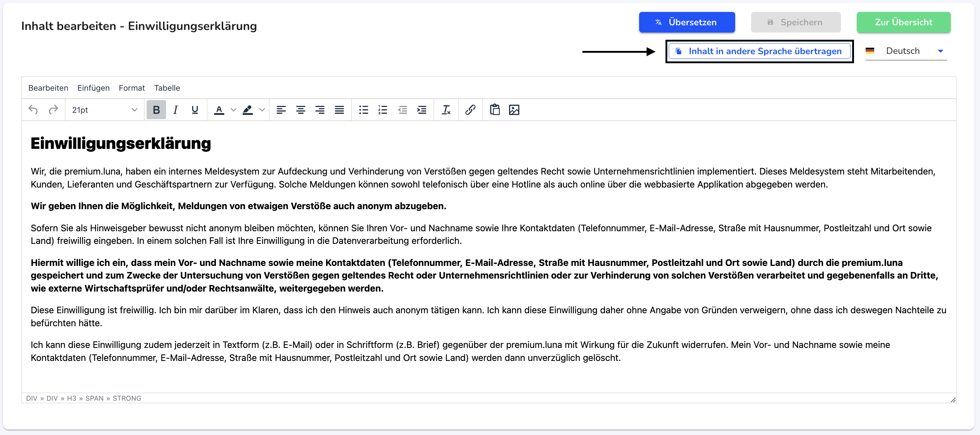The image size is (980, 435).
Task: Insert a numbered list
Action: pos(383,109)
